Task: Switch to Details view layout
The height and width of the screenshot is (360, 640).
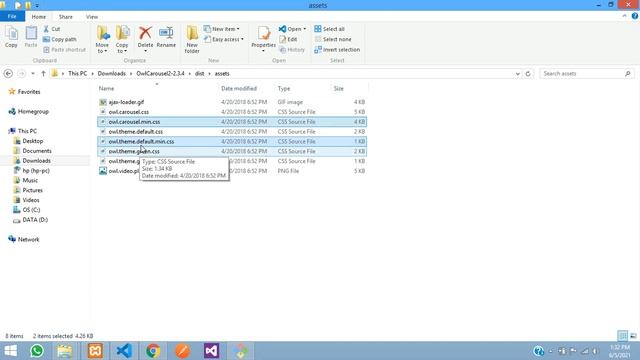Action: coord(622,336)
